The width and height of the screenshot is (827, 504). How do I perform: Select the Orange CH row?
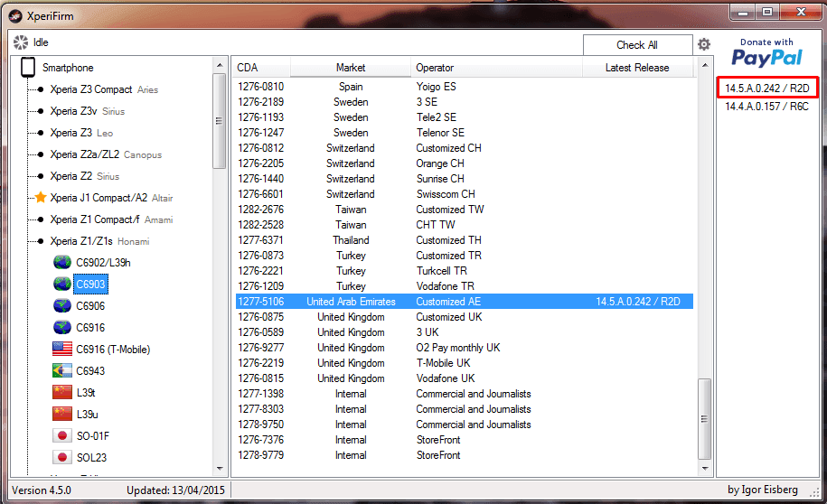pyautogui.click(x=465, y=163)
